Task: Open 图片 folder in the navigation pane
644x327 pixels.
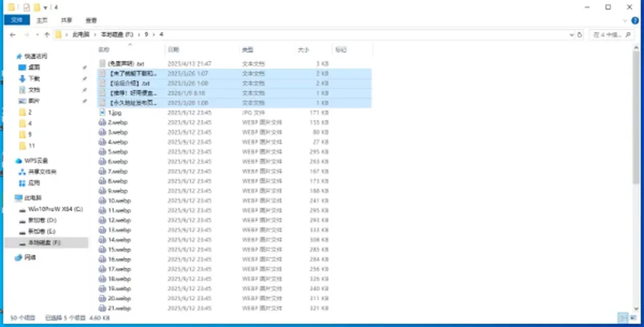Action: (34, 101)
